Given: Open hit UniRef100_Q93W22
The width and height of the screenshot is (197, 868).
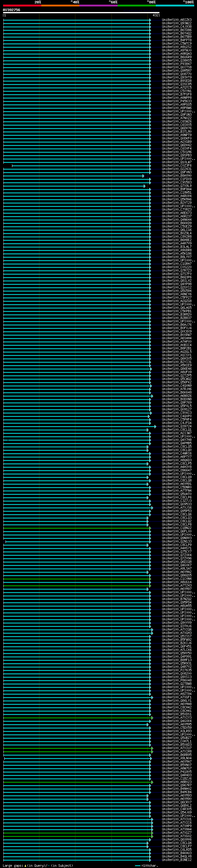Looking at the screenshot, I should 177,23.
